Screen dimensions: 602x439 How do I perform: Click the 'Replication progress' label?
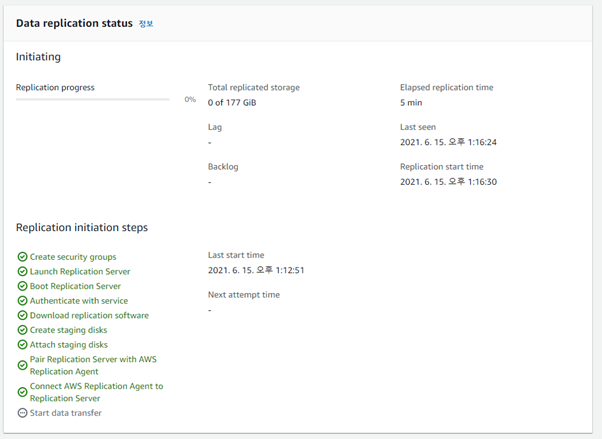[55, 88]
